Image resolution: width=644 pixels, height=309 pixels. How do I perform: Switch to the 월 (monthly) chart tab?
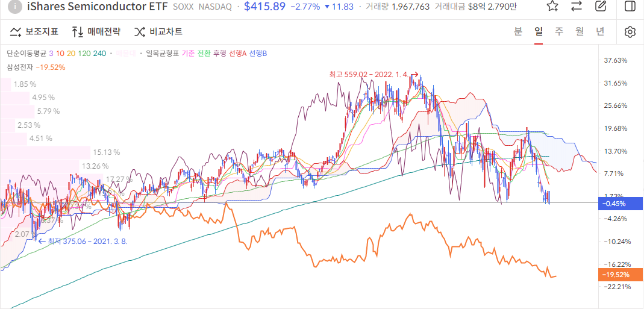[x=580, y=31]
